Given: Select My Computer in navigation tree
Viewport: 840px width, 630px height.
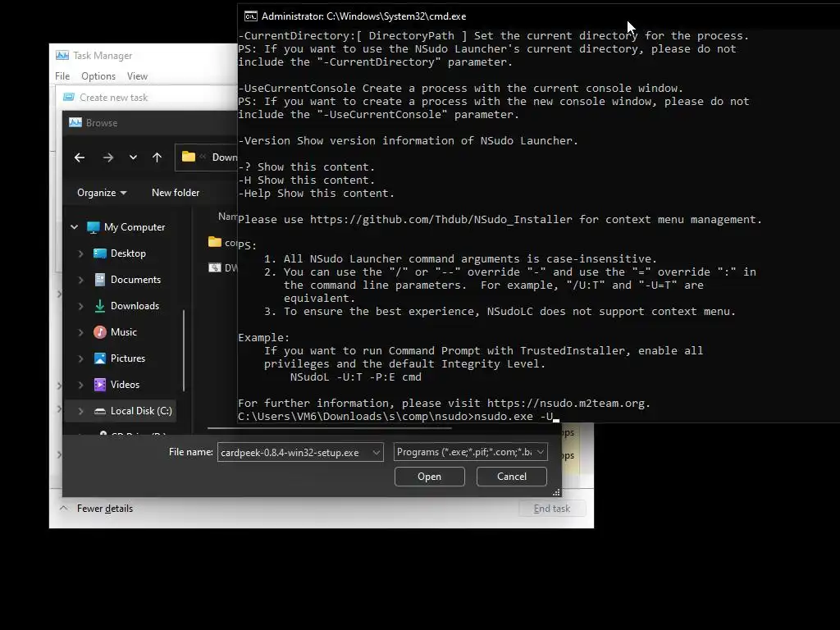Looking at the screenshot, I should point(135,227).
